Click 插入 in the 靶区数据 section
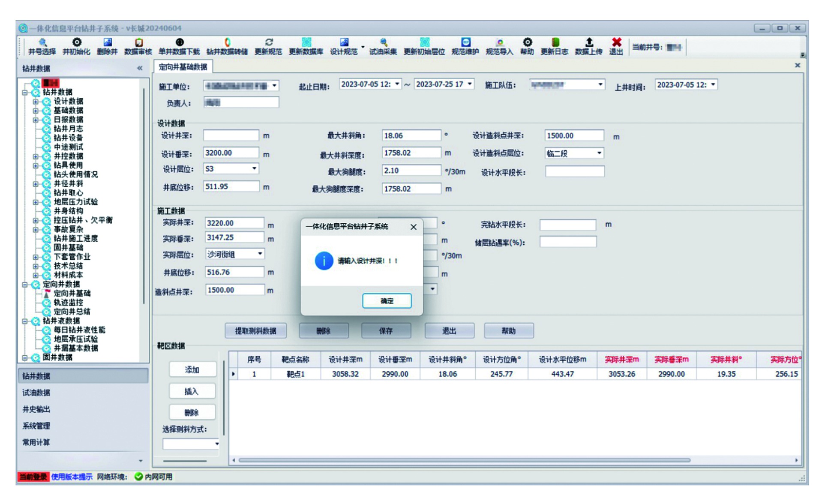The width and height of the screenshot is (825, 504). (192, 391)
